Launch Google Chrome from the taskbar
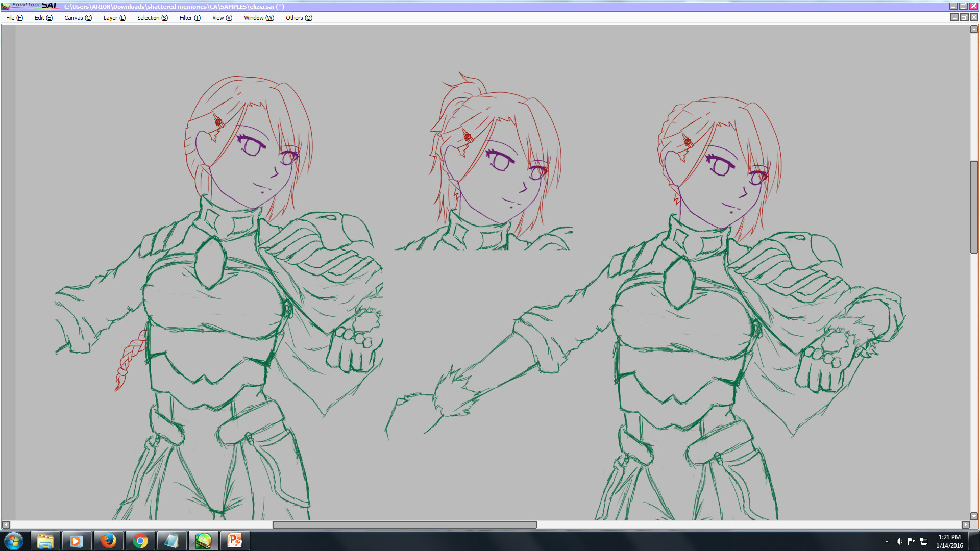This screenshot has height=551, width=980. point(140,540)
